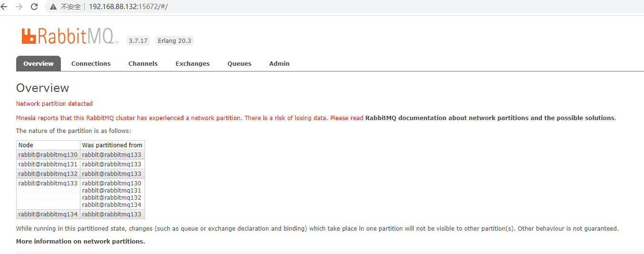Select node cell rabbit@rabbitmq130 in Node column

(x=48, y=154)
